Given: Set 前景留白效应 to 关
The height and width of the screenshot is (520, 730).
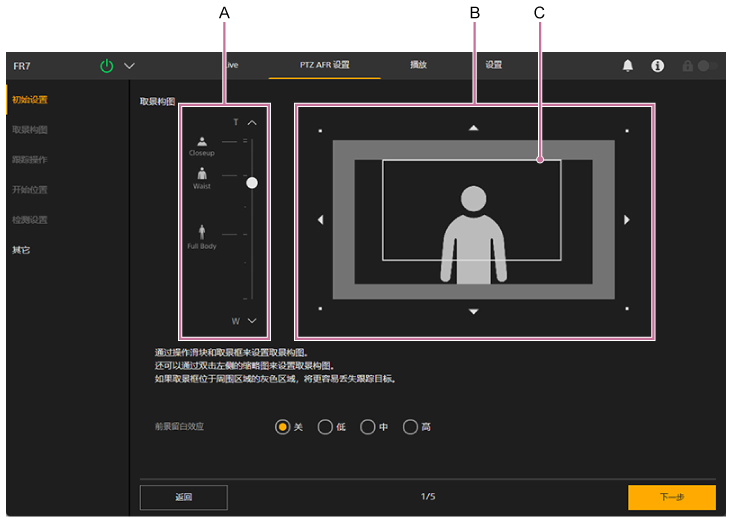Looking at the screenshot, I should point(283,427).
